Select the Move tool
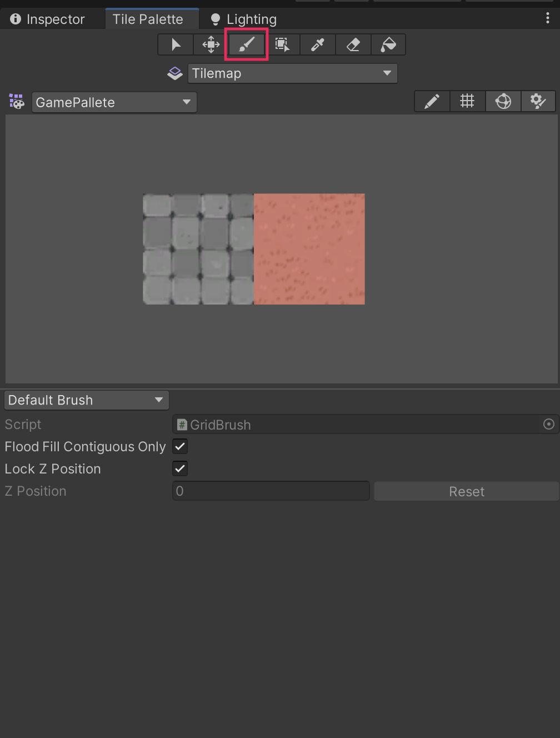 (211, 44)
